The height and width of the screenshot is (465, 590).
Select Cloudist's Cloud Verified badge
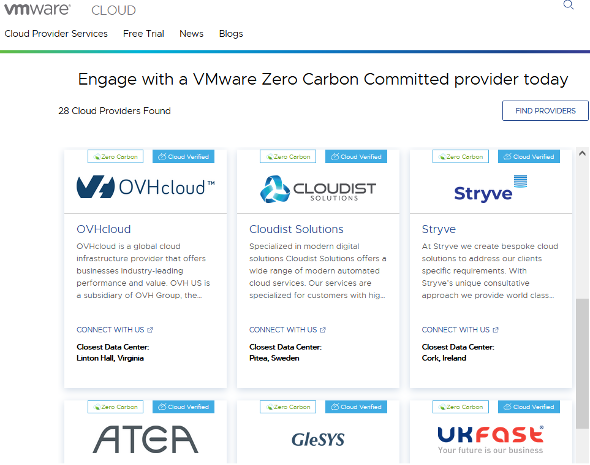click(x=356, y=157)
